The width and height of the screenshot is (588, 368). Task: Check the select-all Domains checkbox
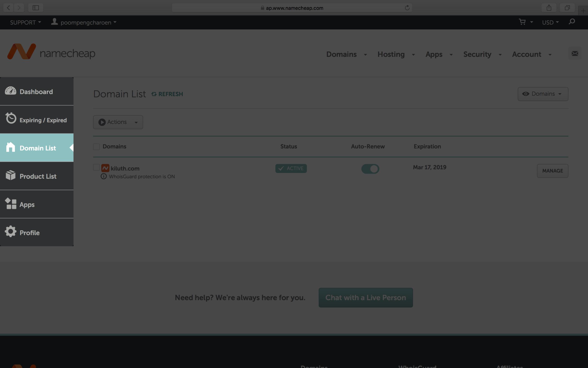point(96,147)
